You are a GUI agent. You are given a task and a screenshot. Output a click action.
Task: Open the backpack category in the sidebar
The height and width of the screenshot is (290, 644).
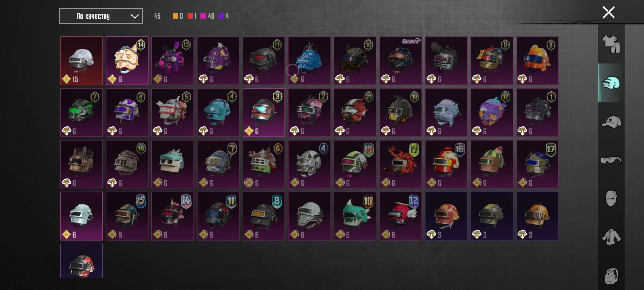[611, 275]
